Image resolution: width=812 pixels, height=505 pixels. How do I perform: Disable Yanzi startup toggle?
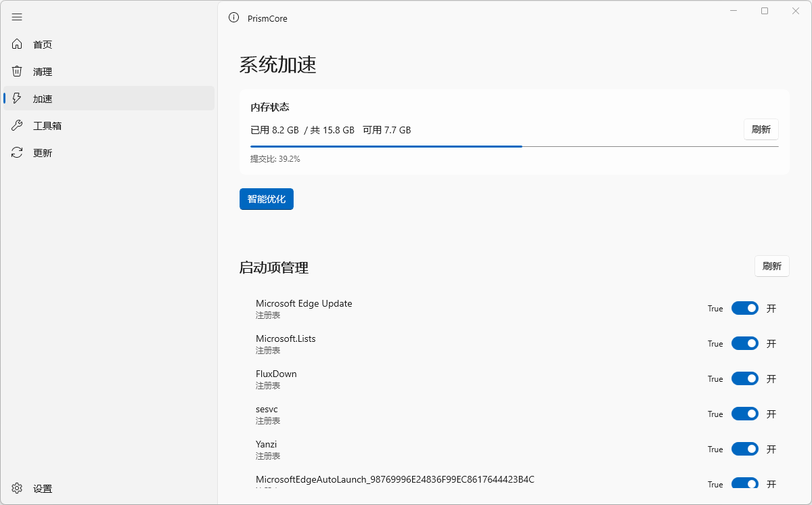(x=745, y=449)
